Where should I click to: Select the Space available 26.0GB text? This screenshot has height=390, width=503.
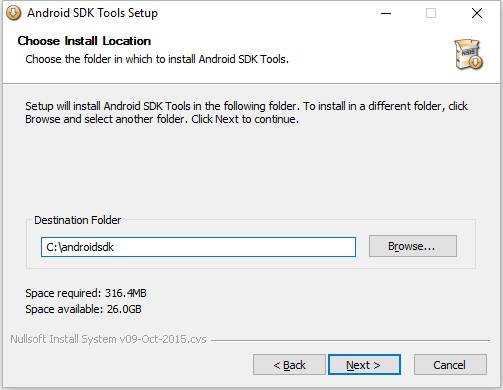[83, 309]
